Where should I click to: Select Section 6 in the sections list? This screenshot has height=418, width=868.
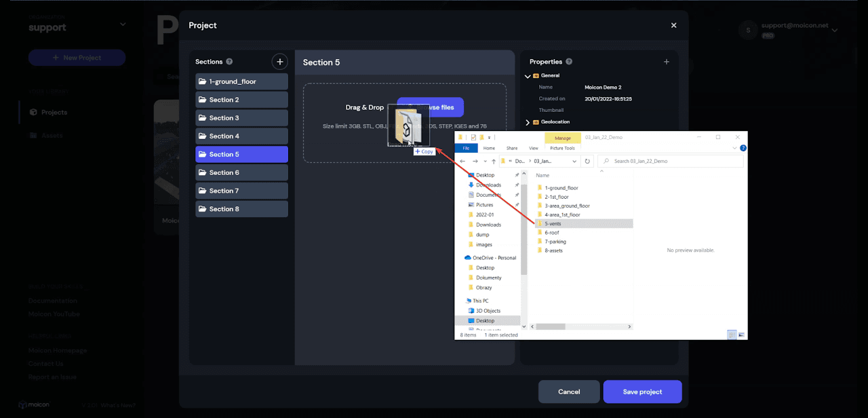(241, 173)
